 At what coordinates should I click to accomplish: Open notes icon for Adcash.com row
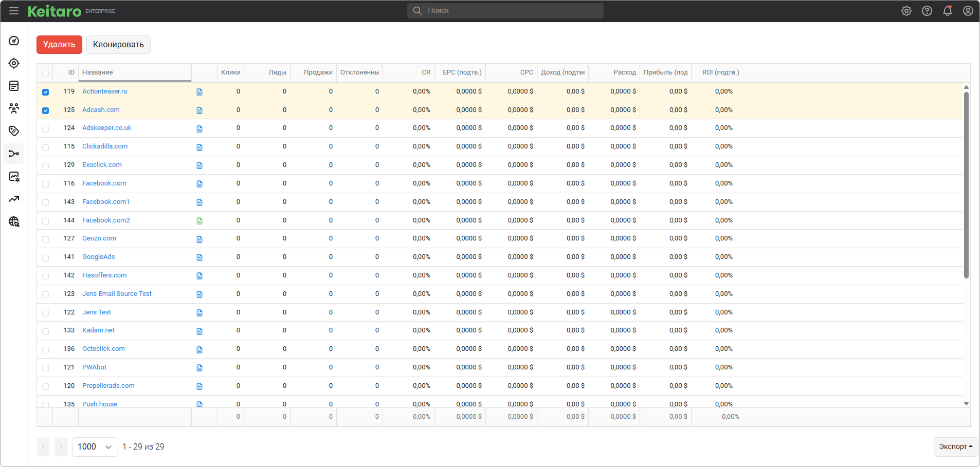(x=199, y=110)
